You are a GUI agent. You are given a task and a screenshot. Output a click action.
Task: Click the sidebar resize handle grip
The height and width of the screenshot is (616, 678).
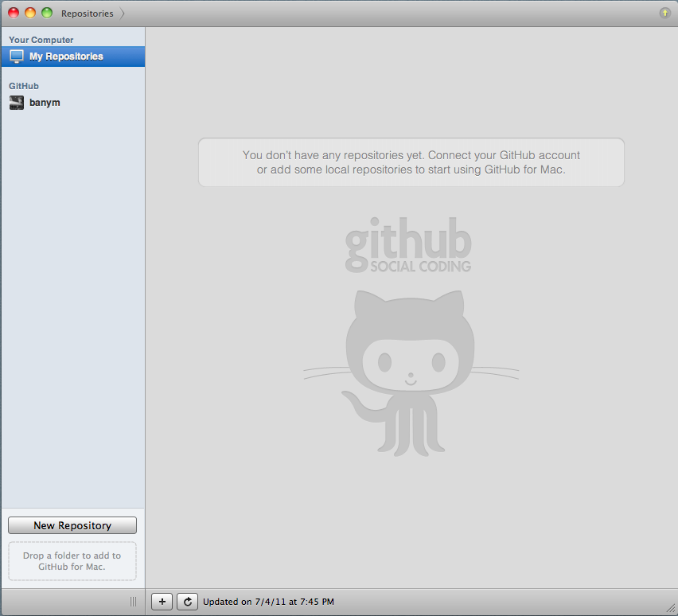(133, 602)
